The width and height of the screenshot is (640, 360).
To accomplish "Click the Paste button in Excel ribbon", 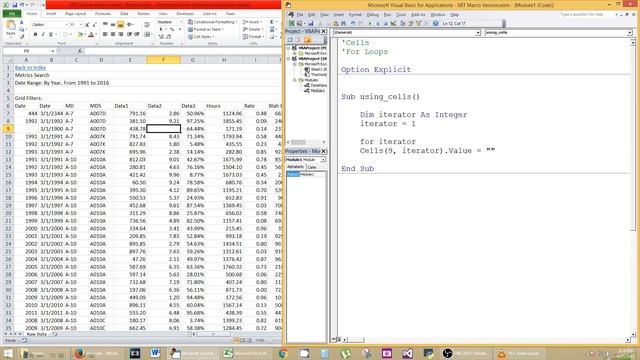I will [x=11, y=29].
